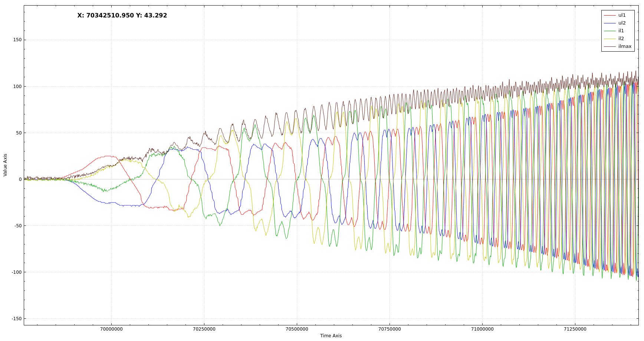Click the 71000000 time axis tick label

point(482,329)
